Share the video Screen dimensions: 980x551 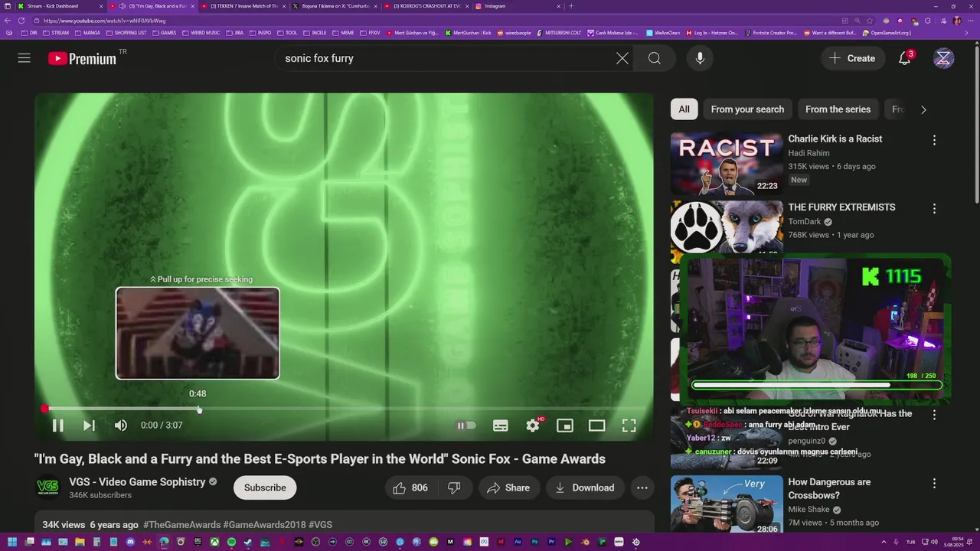click(x=508, y=487)
